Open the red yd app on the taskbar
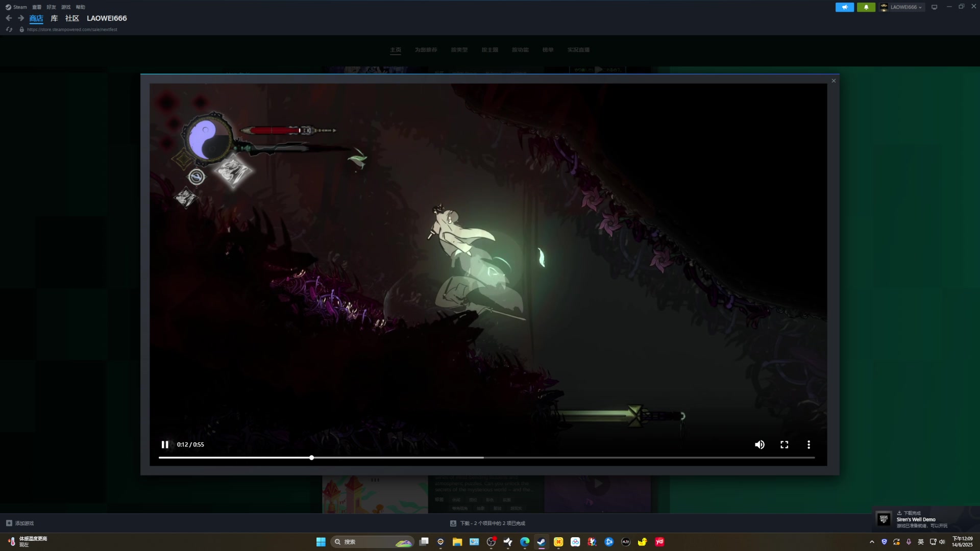 click(x=659, y=542)
